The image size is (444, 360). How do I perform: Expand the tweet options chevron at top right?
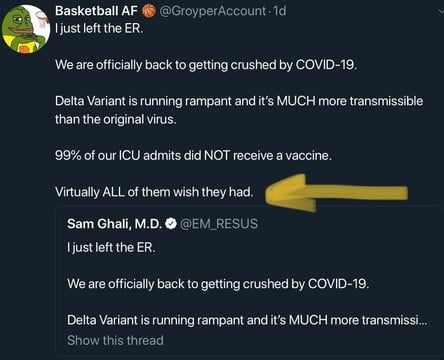(441, 13)
